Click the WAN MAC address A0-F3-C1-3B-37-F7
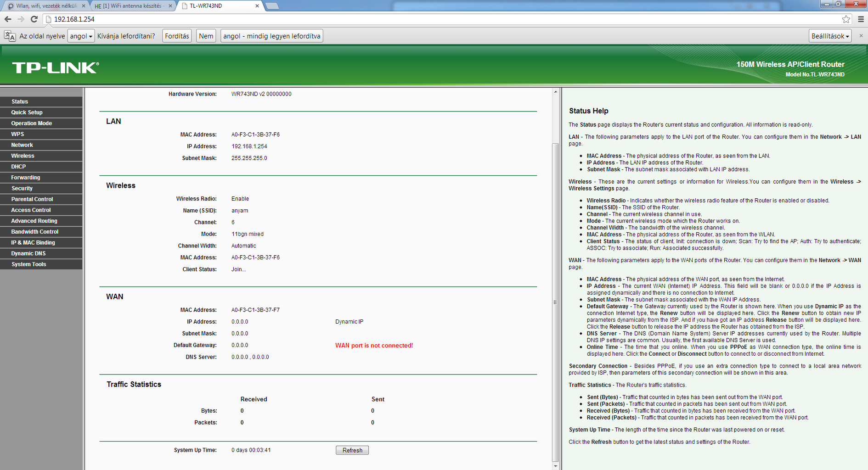Image resolution: width=868 pixels, height=470 pixels. [x=255, y=310]
